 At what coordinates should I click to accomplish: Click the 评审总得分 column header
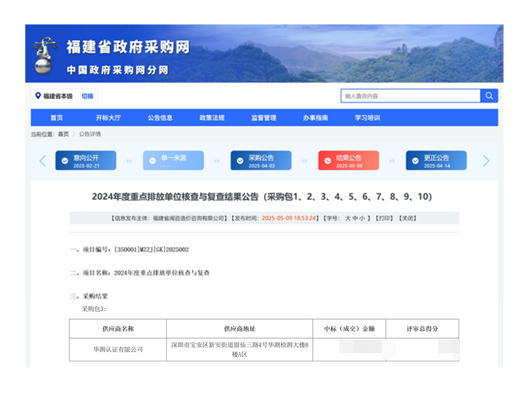422,329
